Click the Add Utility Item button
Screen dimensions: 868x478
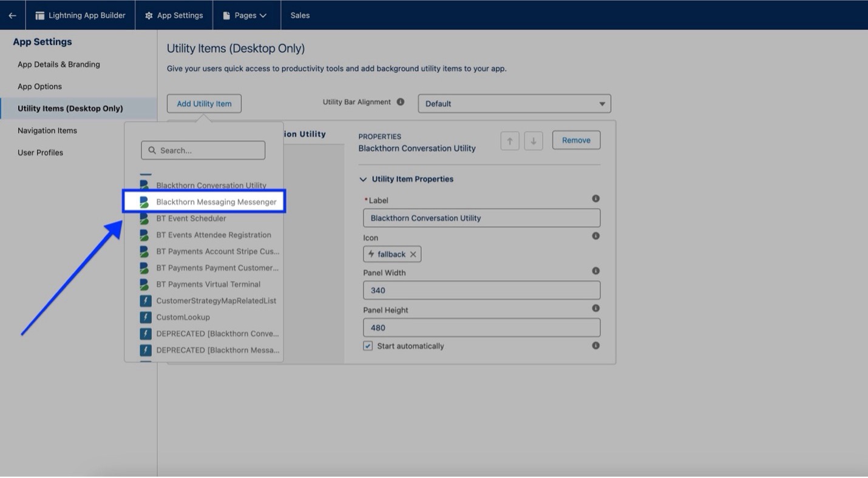click(204, 104)
